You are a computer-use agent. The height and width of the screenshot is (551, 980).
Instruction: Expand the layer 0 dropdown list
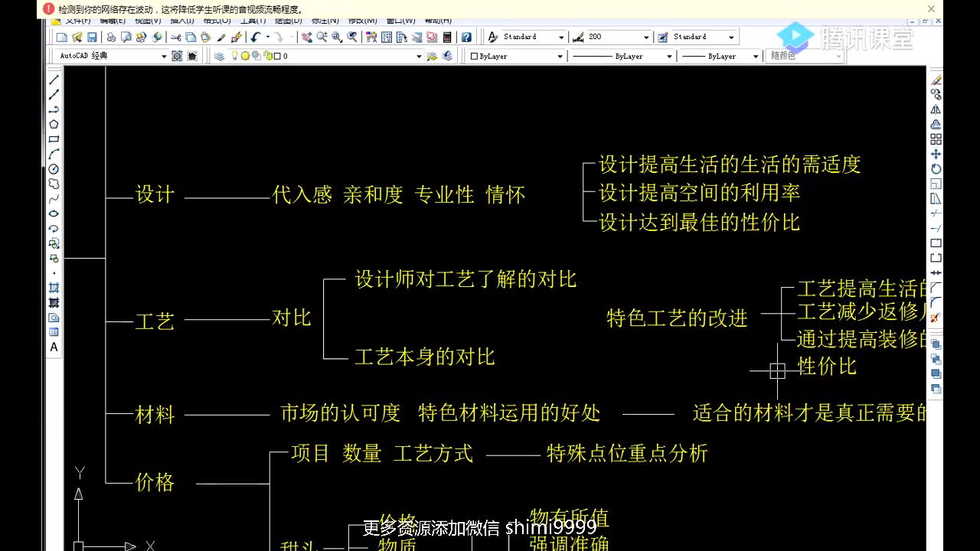pyautogui.click(x=419, y=56)
